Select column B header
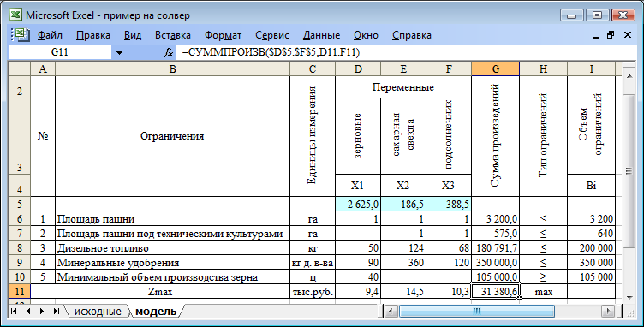 (172, 69)
